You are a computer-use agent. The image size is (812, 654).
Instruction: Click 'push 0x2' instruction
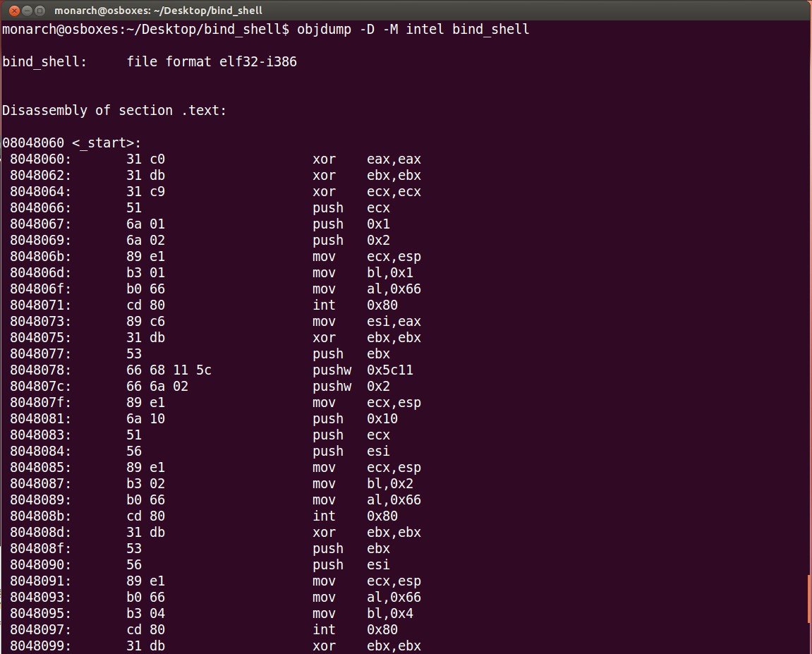click(351, 241)
